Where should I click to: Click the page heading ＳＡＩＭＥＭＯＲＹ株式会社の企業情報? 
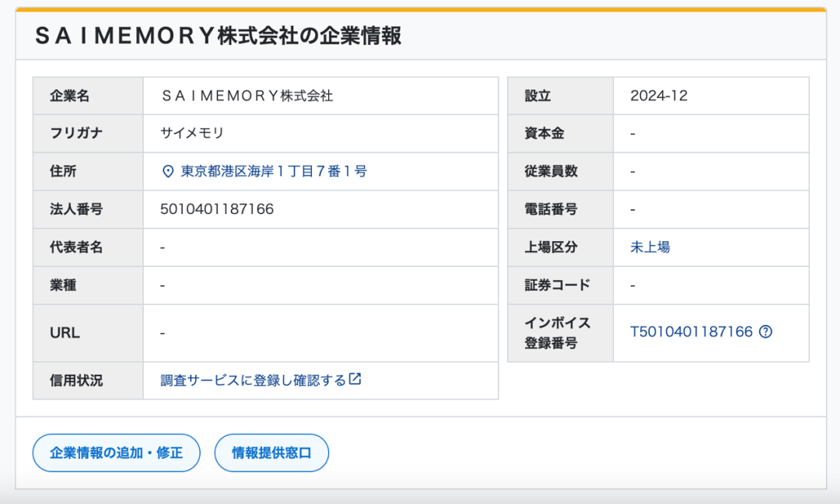pos(219,36)
